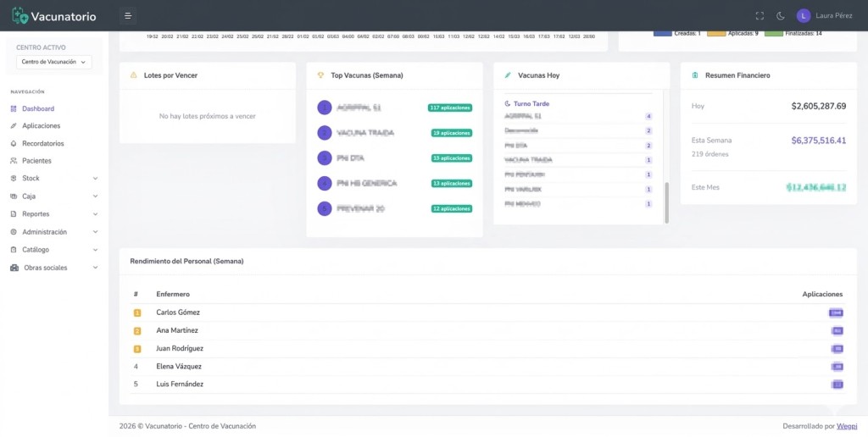
Task: Click the Aplicaciones syringe icon
Action: [14, 126]
